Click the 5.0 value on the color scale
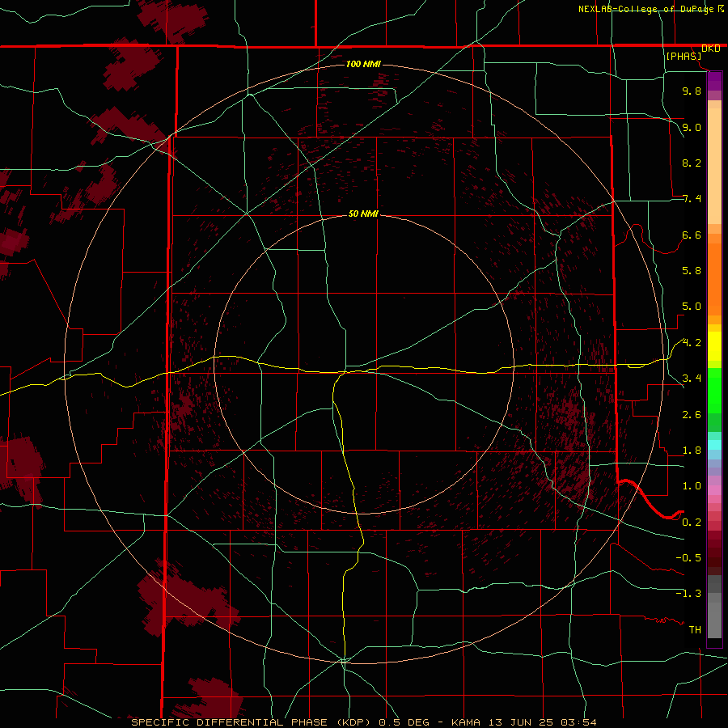 (x=692, y=307)
